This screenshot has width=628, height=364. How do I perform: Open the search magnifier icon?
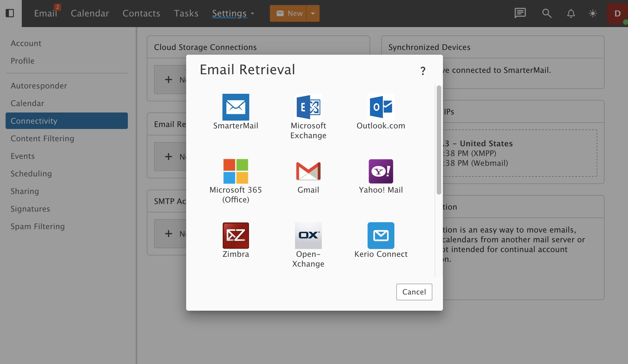point(546,13)
